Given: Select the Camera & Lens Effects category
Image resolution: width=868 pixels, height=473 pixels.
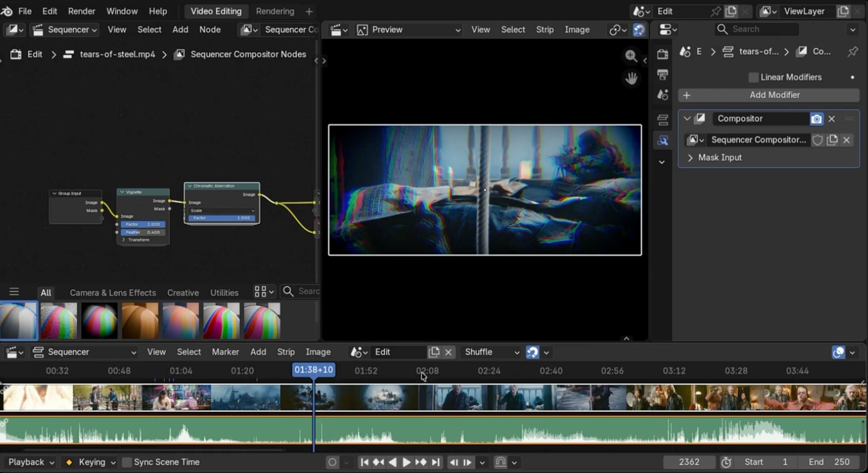Looking at the screenshot, I should point(113,293).
